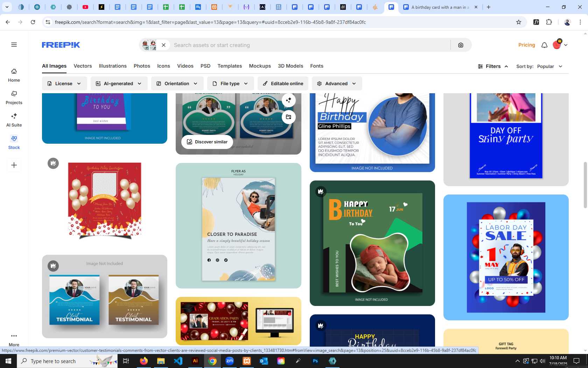The height and width of the screenshot is (368, 588).
Task: Select the All Images tab
Action: click(54, 66)
